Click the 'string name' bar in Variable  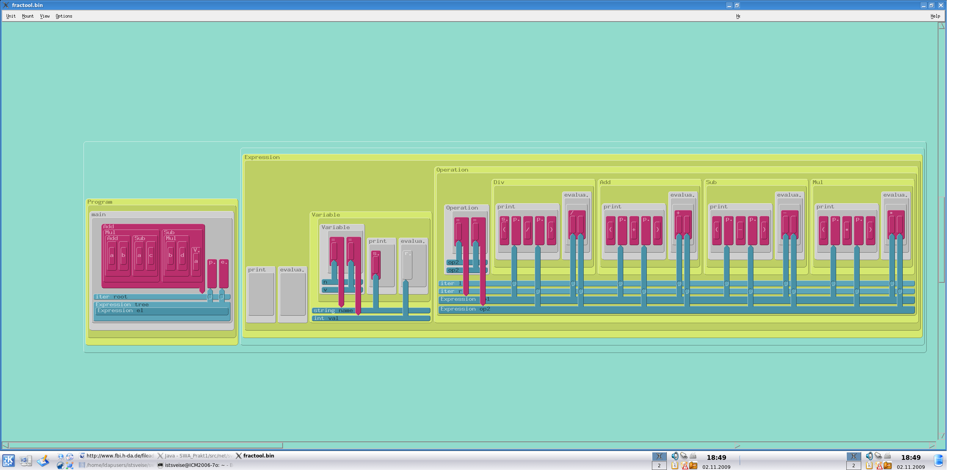click(x=333, y=311)
